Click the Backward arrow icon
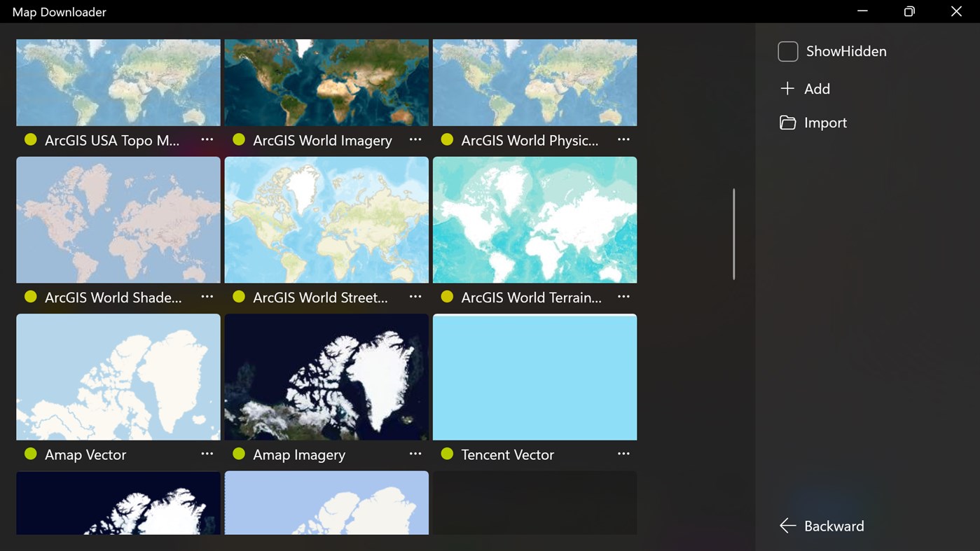 tap(787, 525)
